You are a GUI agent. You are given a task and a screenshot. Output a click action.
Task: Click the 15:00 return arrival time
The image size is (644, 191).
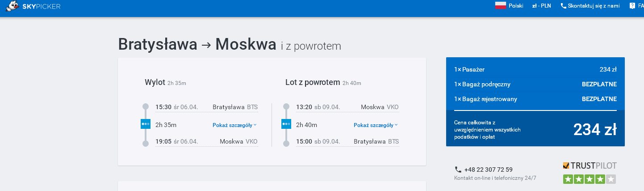click(304, 142)
